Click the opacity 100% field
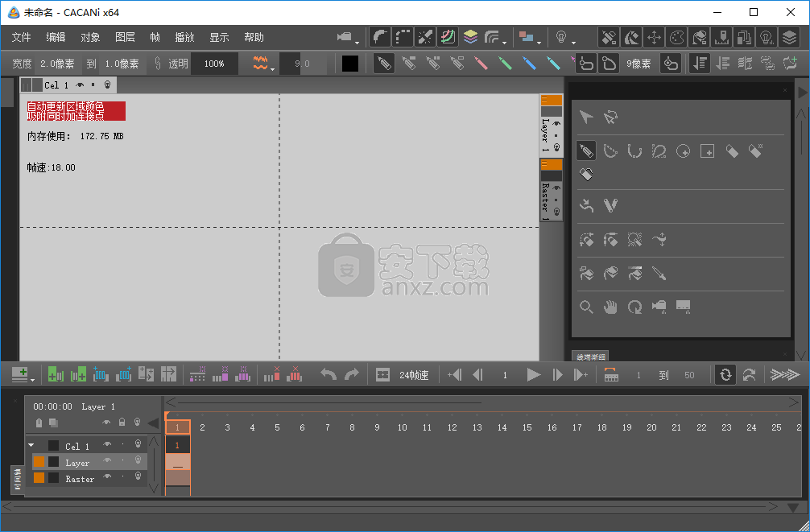 [214, 64]
